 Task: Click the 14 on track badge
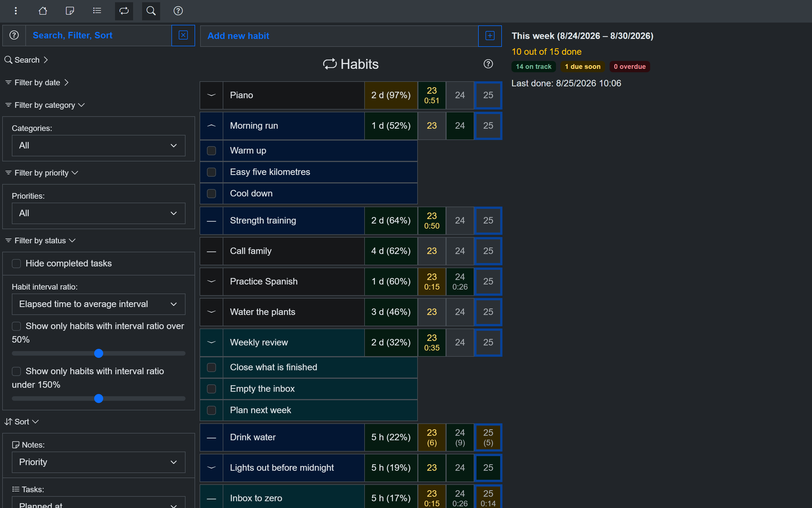(x=533, y=67)
